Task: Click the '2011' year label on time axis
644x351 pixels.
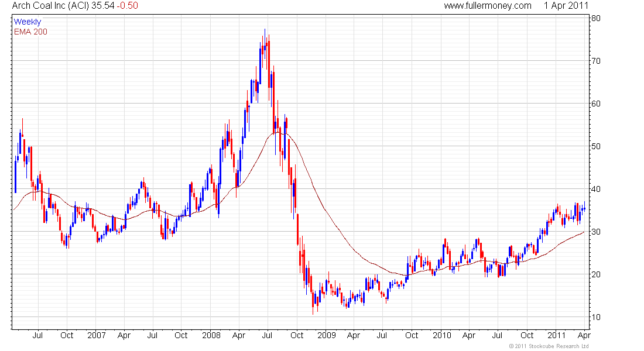Action: click(x=557, y=335)
